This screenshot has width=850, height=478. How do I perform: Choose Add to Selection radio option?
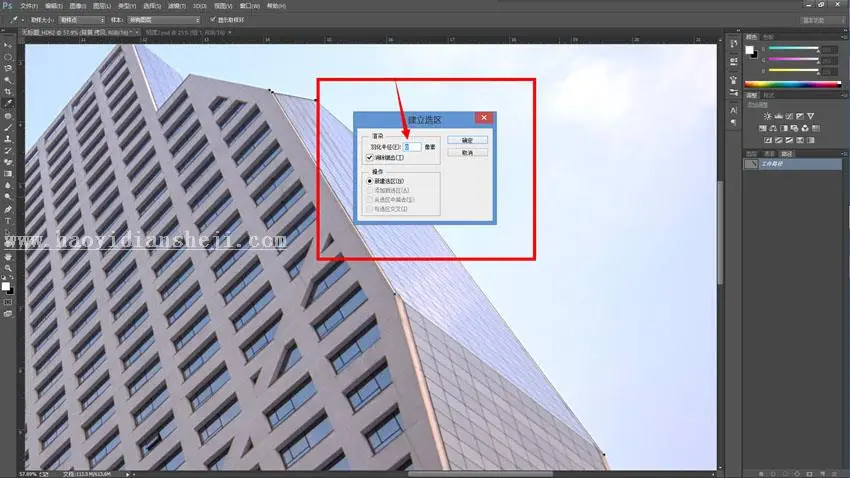click(370, 190)
